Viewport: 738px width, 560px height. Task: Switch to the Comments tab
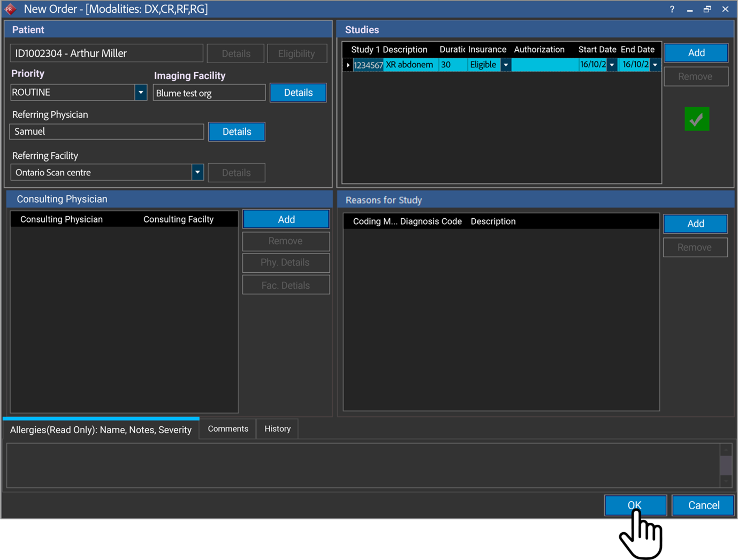click(228, 429)
